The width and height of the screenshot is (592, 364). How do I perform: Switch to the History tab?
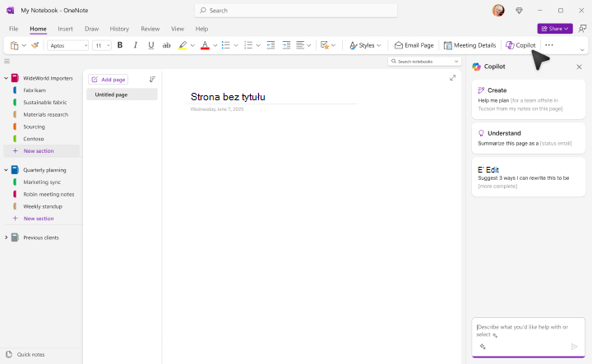click(119, 29)
